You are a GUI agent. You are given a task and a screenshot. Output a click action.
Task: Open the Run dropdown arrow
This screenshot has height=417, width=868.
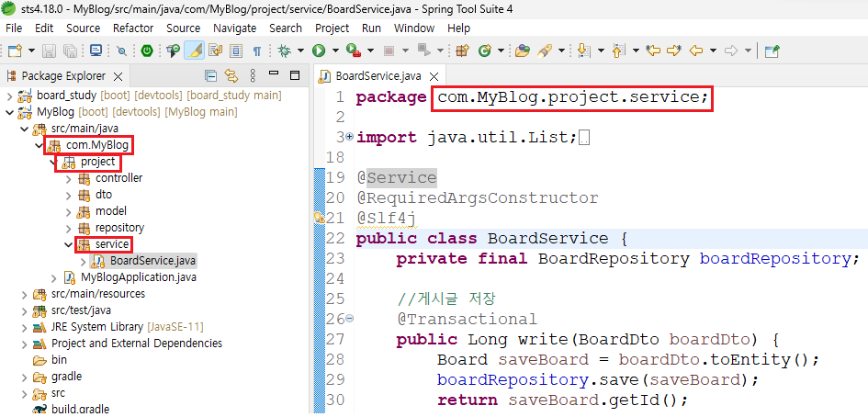click(x=335, y=51)
